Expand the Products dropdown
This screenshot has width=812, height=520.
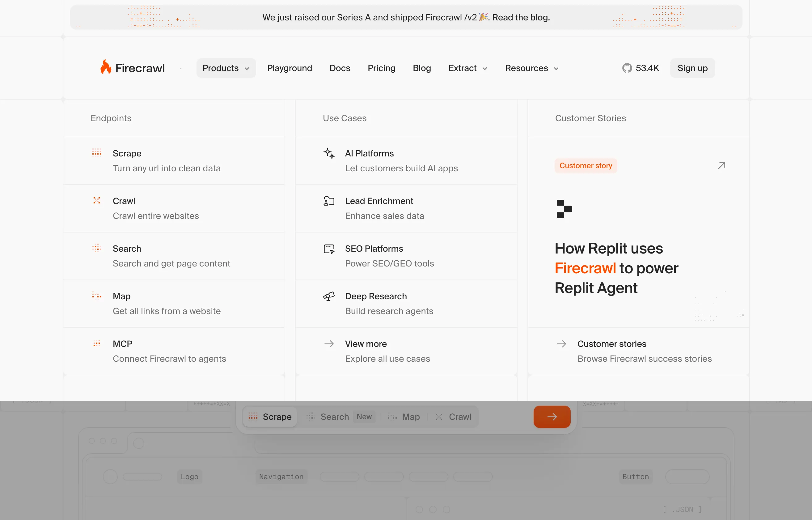[226, 68]
